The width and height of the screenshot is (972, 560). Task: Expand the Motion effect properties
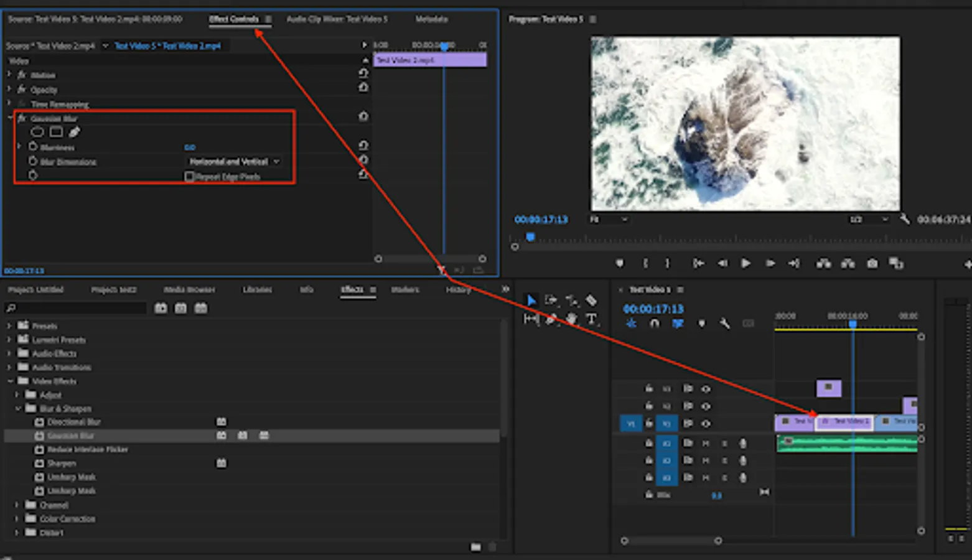tap(9, 75)
